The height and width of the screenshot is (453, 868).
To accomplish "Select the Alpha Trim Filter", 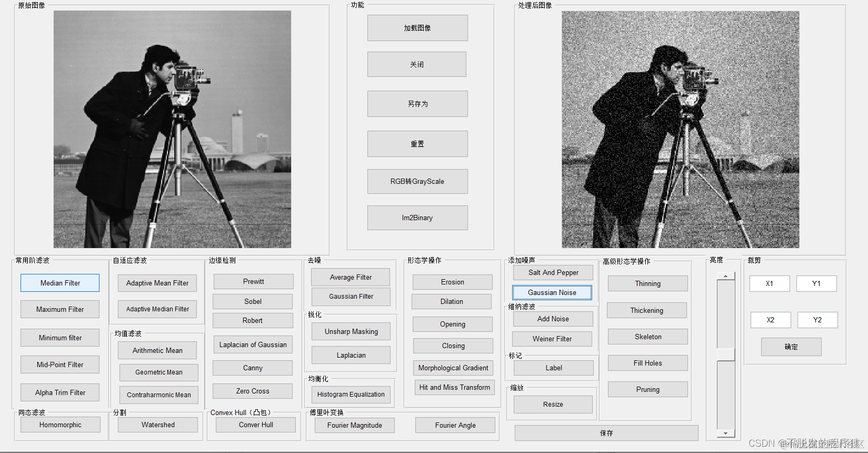I will [x=60, y=392].
